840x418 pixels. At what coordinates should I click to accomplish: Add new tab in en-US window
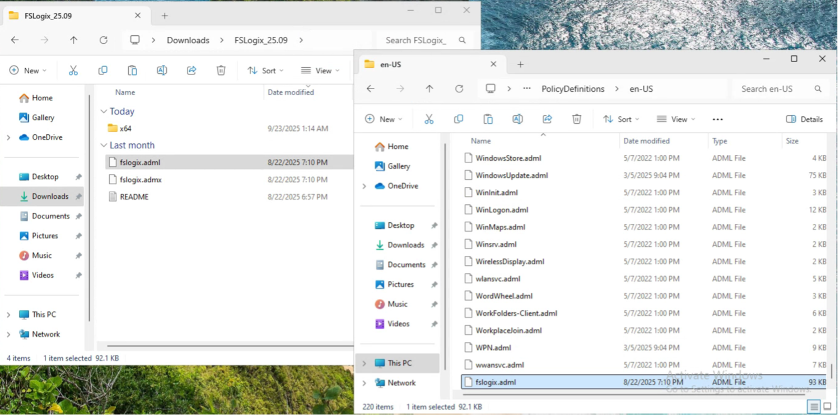tap(520, 64)
